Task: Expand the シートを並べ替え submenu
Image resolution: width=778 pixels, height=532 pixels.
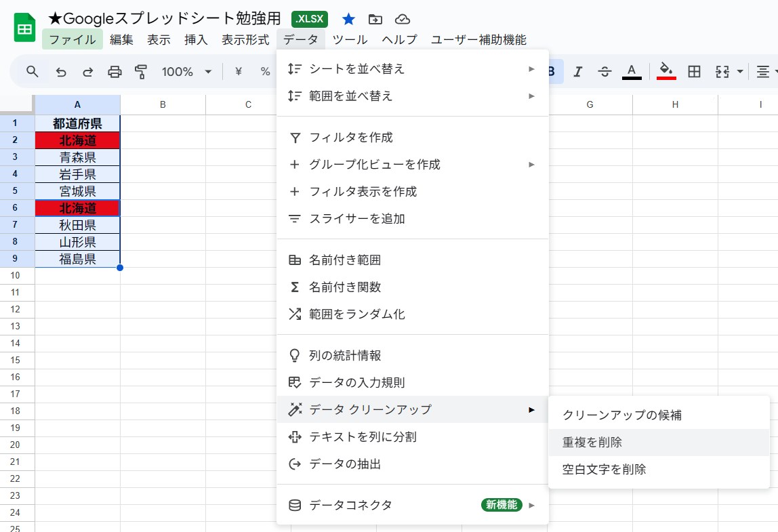Action: (x=412, y=68)
